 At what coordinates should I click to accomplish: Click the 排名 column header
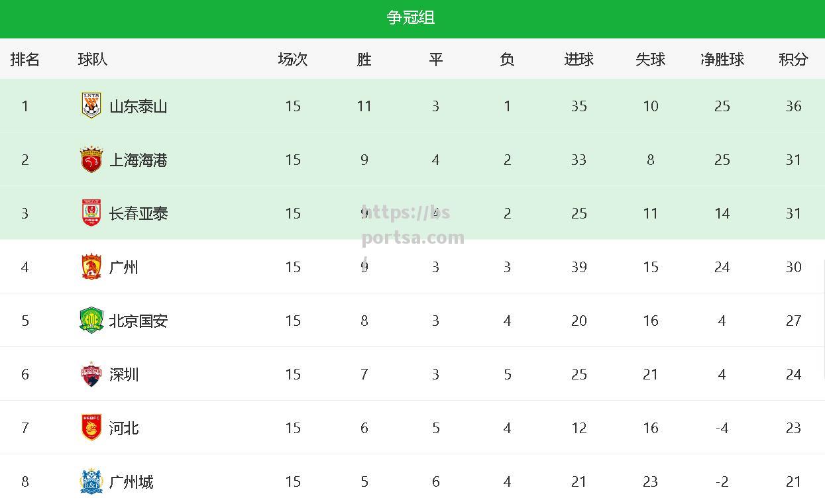[25, 60]
